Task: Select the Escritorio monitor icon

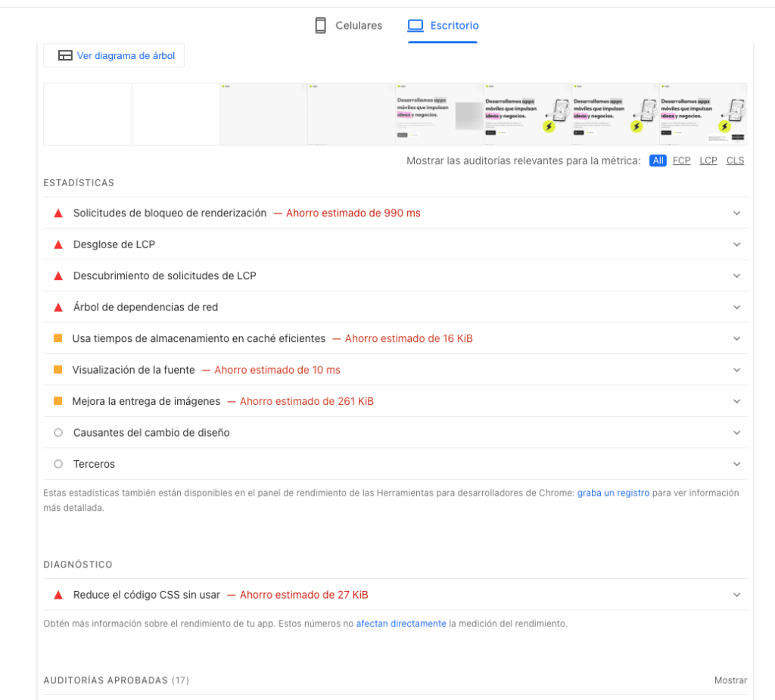Action: click(415, 25)
